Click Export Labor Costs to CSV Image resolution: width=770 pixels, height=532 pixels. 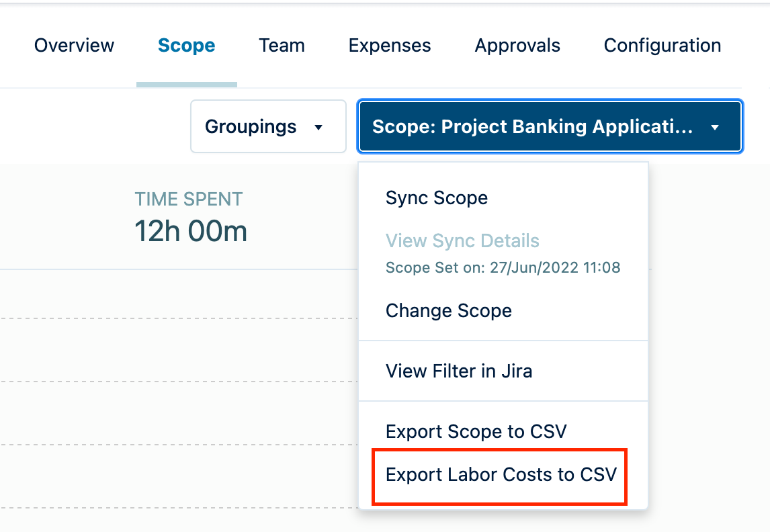[x=501, y=475]
